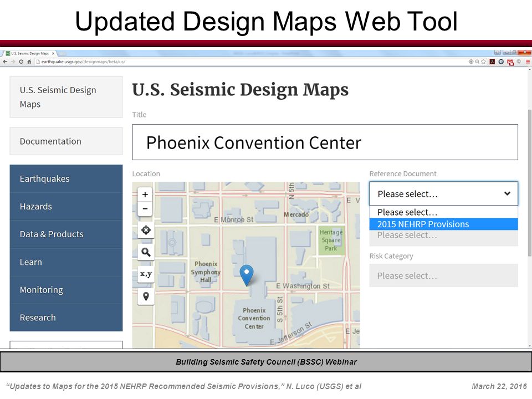Click the location target icon in address bar
Screen dimensions: 532x399
tap(471, 62)
